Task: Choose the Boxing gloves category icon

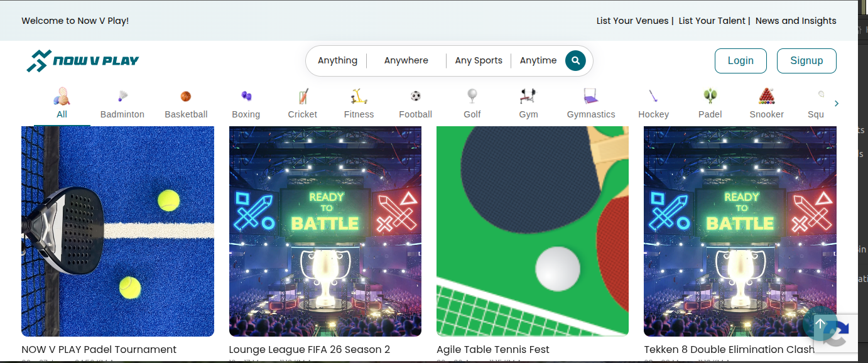Action: 246,96
